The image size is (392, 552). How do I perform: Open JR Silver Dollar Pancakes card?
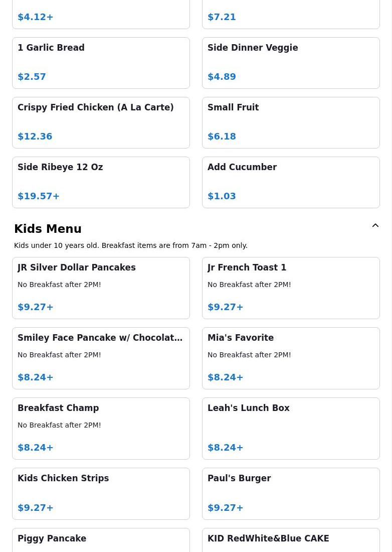coord(101,288)
